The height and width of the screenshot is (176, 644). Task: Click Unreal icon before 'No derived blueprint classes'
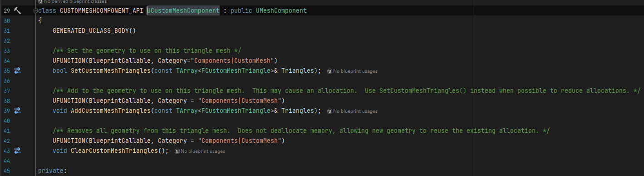pyautogui.click(x=41, y=2)
